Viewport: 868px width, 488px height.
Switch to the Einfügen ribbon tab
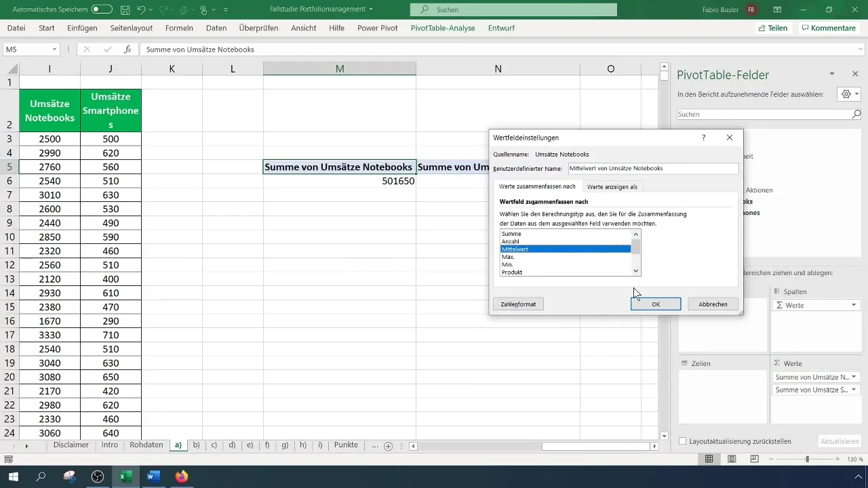[x=82, y=28]
